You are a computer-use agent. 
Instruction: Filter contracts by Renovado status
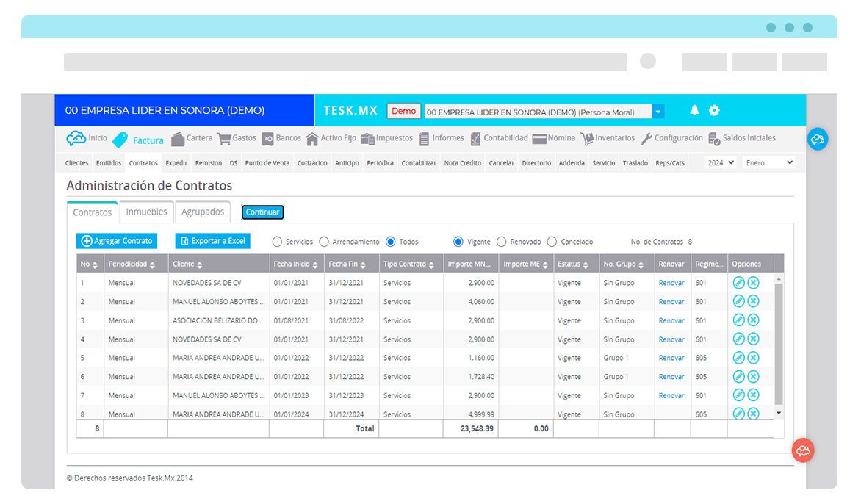coord(501,241)
